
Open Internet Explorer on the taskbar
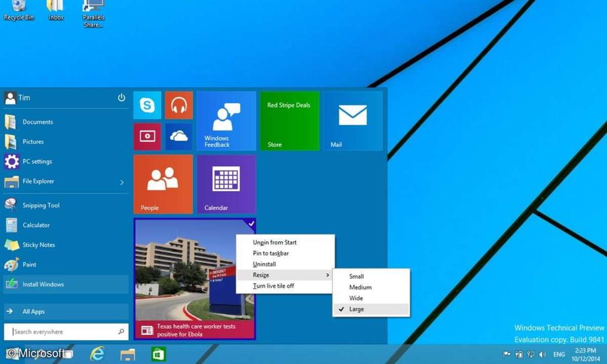97,353
